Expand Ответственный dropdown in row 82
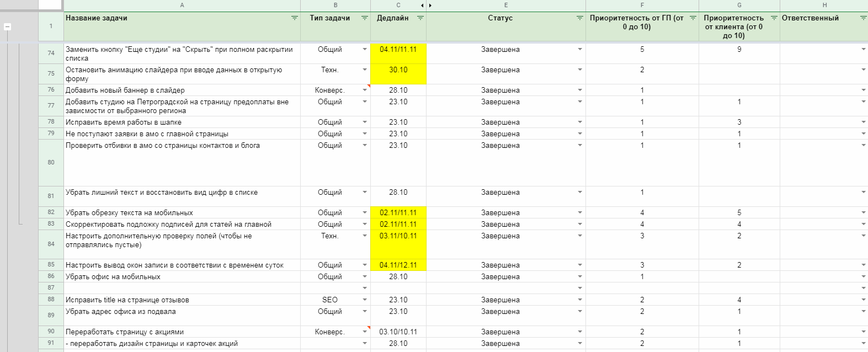This screenshot has height=352, width=868. 863,213
